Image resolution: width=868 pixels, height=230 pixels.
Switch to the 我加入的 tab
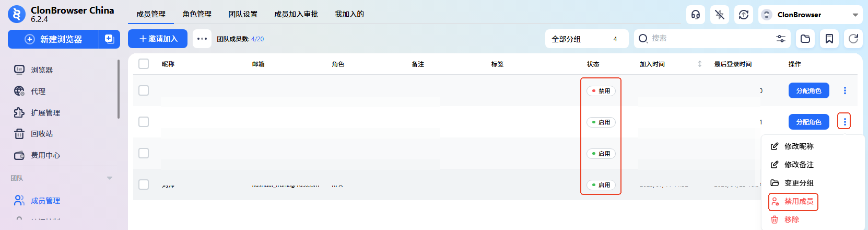point(349,14)
